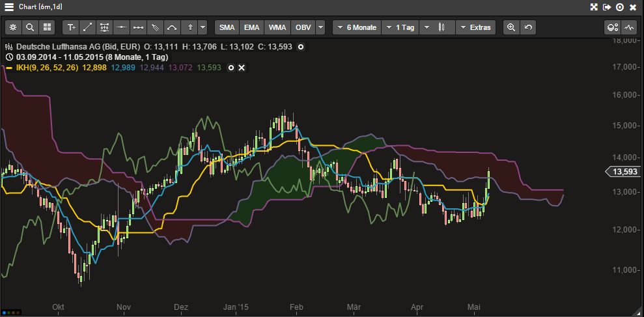Click the magnifier search icon

pos(30,27)
